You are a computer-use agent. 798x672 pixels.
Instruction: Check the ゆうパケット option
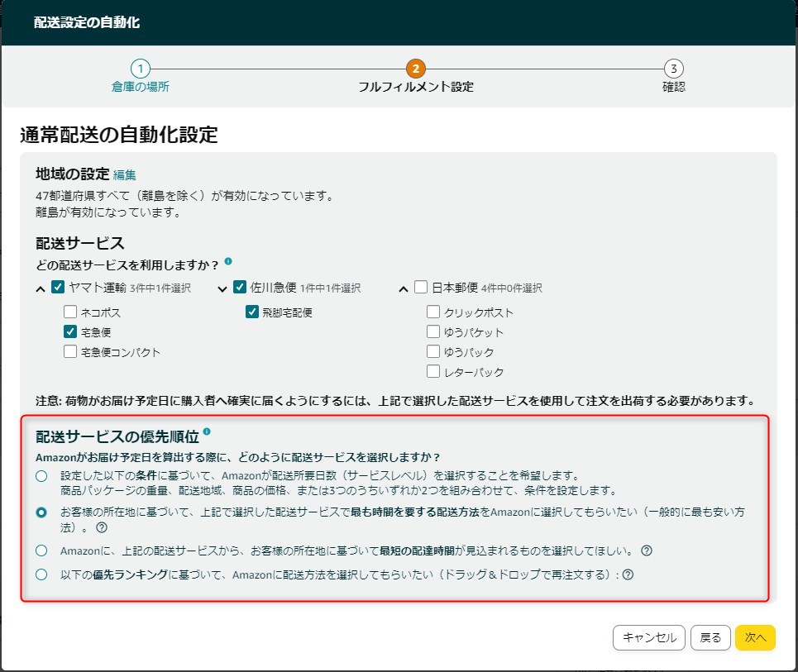pos(433,331)
